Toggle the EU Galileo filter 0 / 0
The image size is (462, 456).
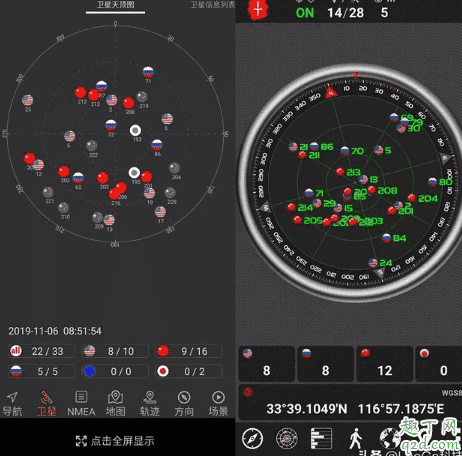point(115,371)
